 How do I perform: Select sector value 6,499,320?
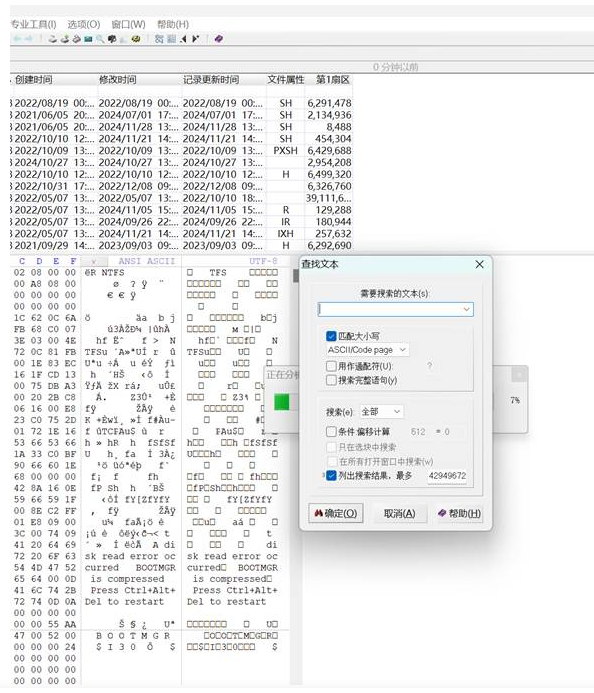(x=329, y=174)
